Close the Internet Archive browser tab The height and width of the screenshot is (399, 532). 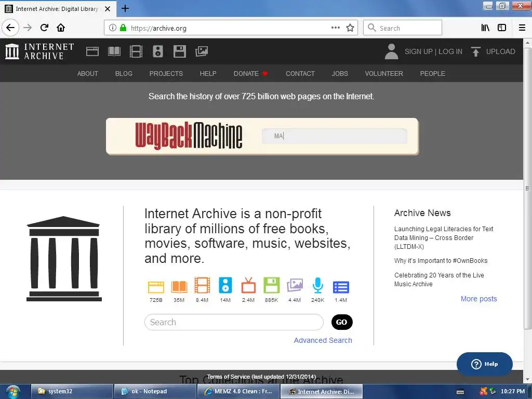[x=108, y=9]
